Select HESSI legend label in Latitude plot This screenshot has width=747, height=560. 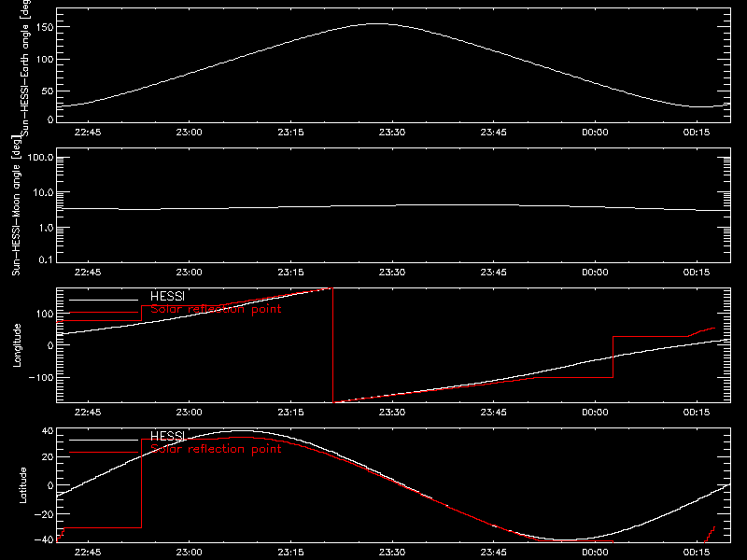pyautogui.click(x=167, y=436)
